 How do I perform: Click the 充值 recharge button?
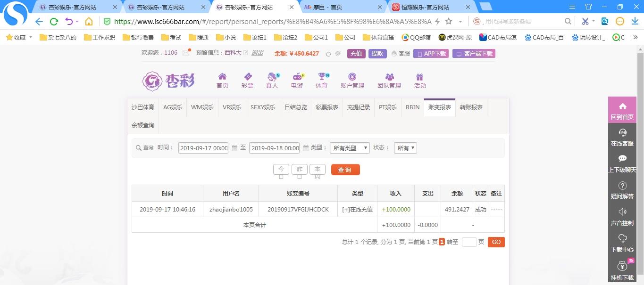356,54
